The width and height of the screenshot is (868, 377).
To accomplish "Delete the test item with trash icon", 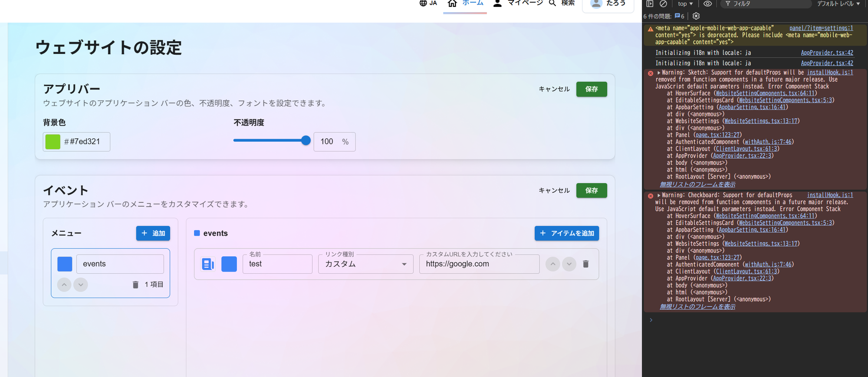I will (585, 264).
